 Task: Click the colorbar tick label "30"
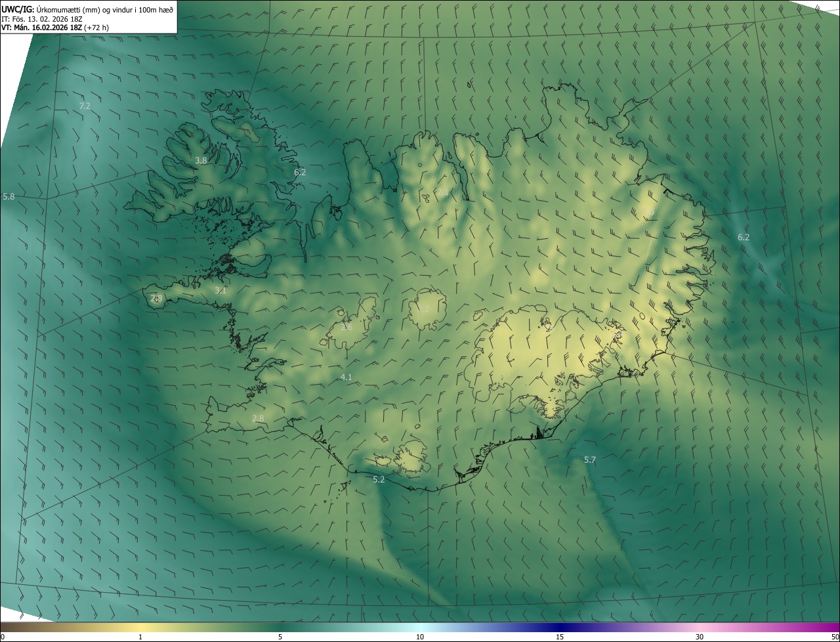tap(700, 637)
